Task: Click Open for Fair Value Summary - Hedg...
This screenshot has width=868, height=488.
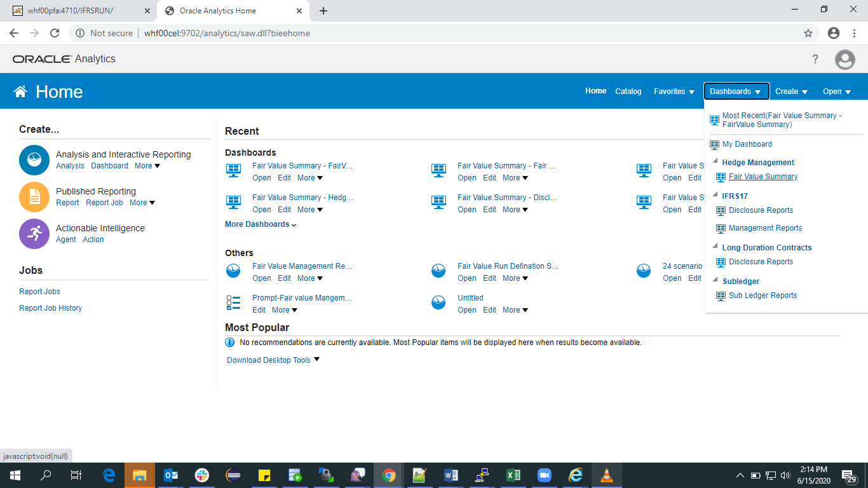Action: 262,210
